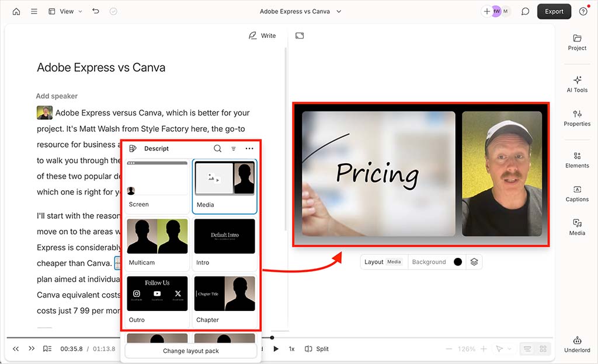Click the layers icon next to Background swatch

click(x=474, y=262)
